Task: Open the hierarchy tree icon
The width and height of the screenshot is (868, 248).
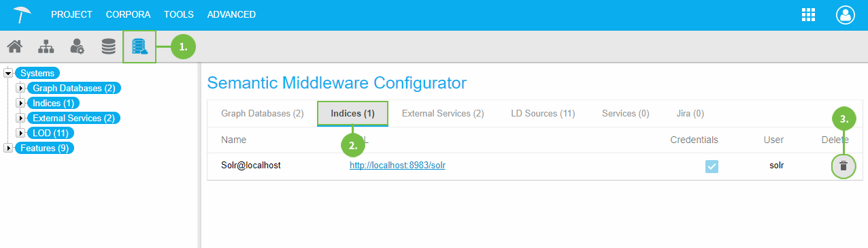Action: pos(46,47)
